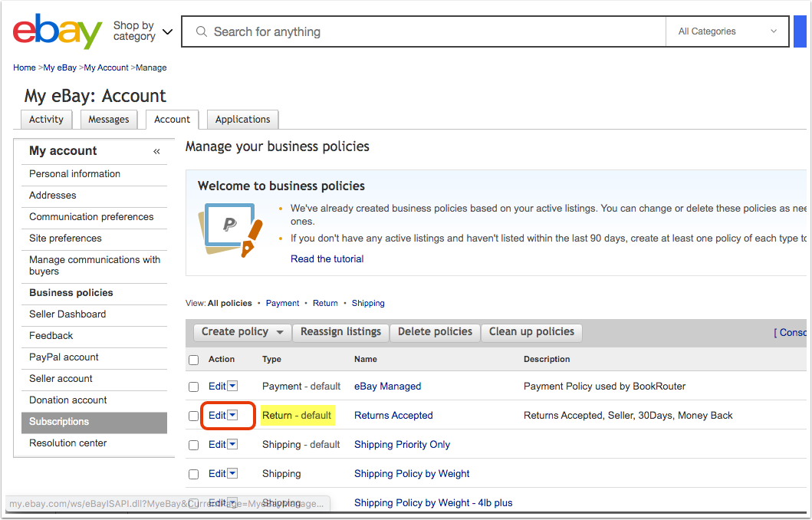Click the Name column header
The width and height of the screenshot is (812, 520).
click(x=366, y=360)
